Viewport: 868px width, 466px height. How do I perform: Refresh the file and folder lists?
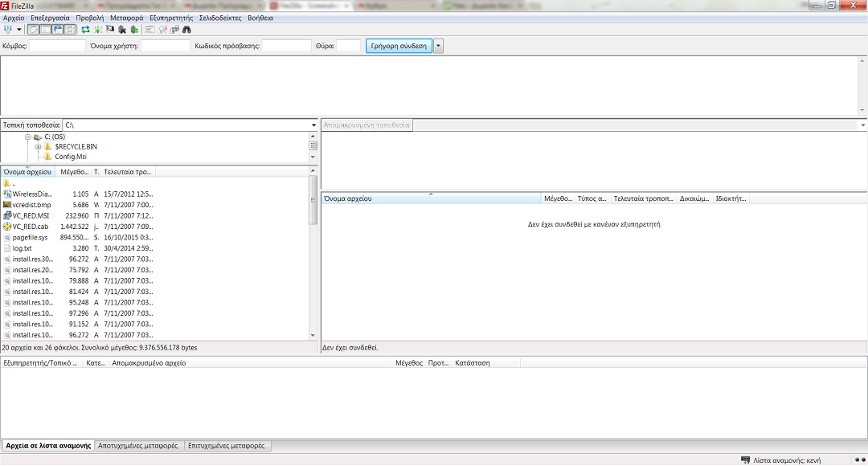(x=85, y=30)
